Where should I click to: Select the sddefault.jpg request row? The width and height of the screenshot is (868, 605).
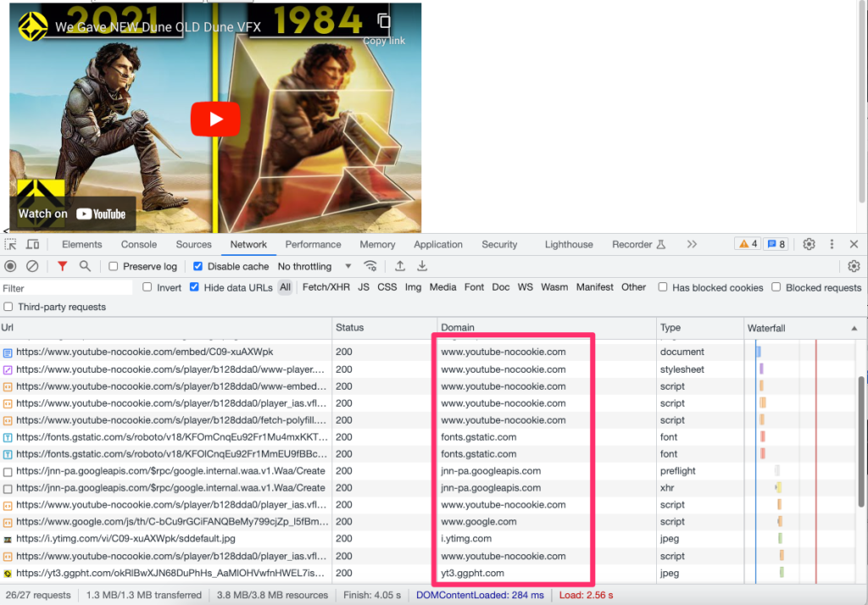[428, 539]
